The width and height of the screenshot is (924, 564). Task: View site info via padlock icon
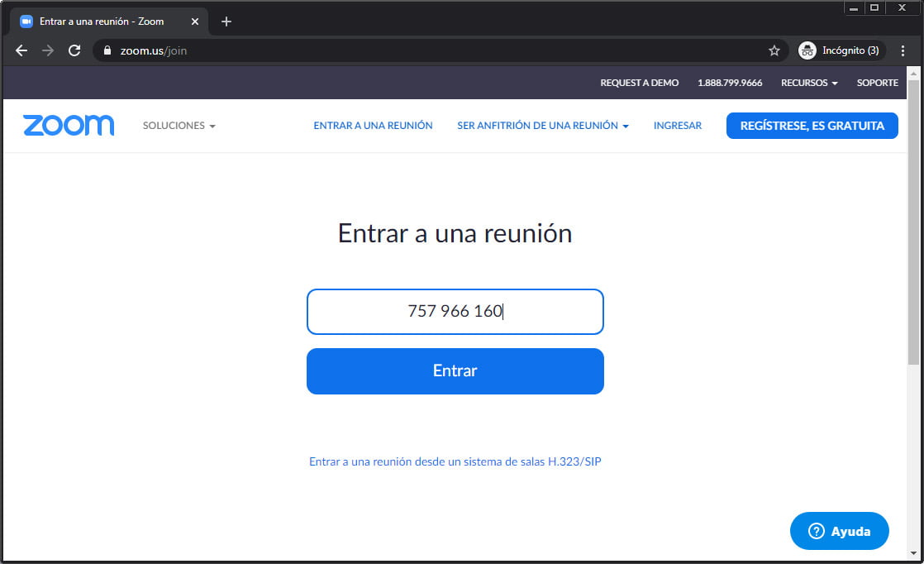pyautogui.click(x=107, y=50)
